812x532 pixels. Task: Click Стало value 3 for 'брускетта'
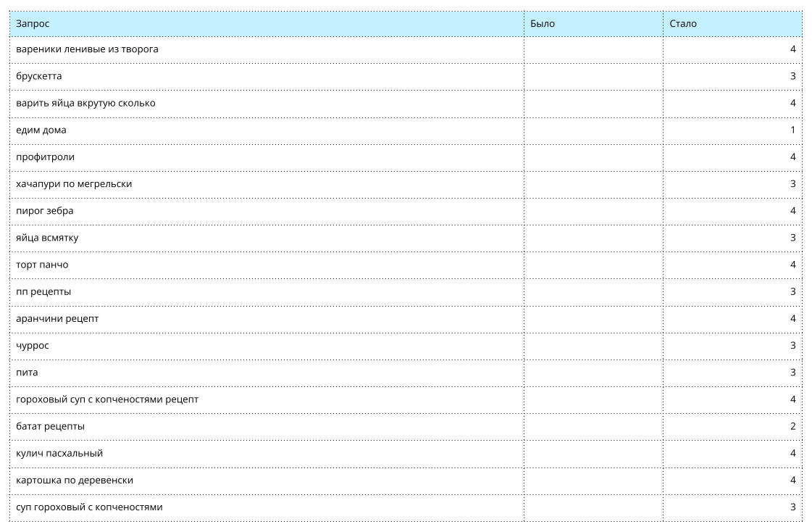[793, 76]
